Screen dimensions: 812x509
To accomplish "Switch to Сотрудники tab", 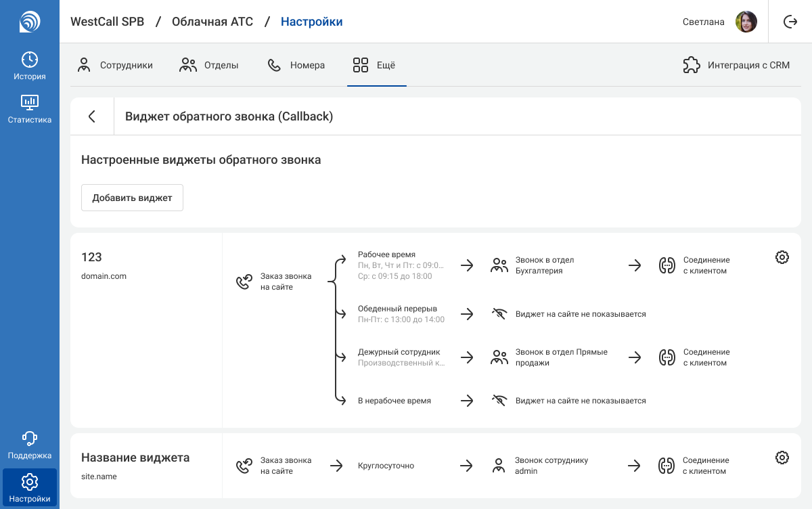I will coord(115,65).
